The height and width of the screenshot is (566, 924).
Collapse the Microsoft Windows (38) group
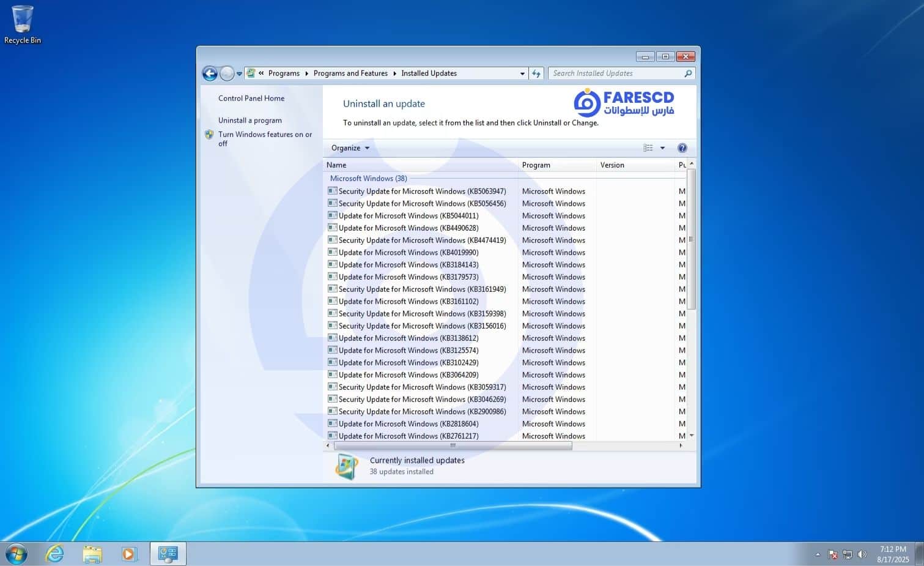pyautogui.click(x=369, y=179)
